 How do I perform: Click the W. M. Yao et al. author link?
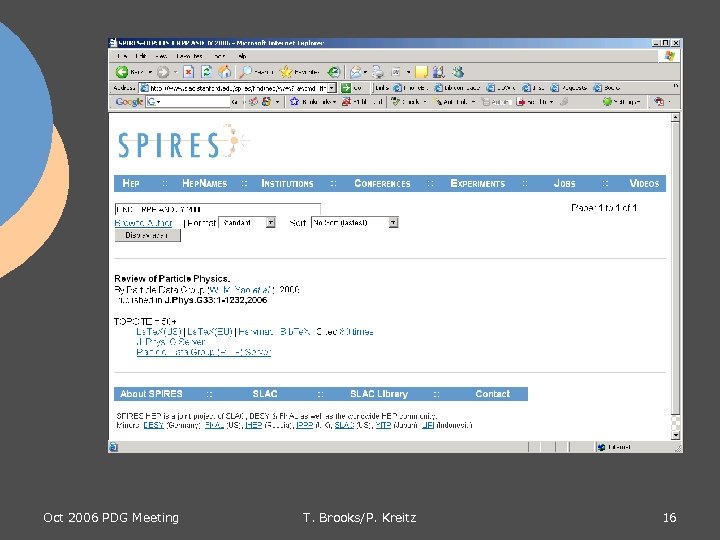coord(241,290)
